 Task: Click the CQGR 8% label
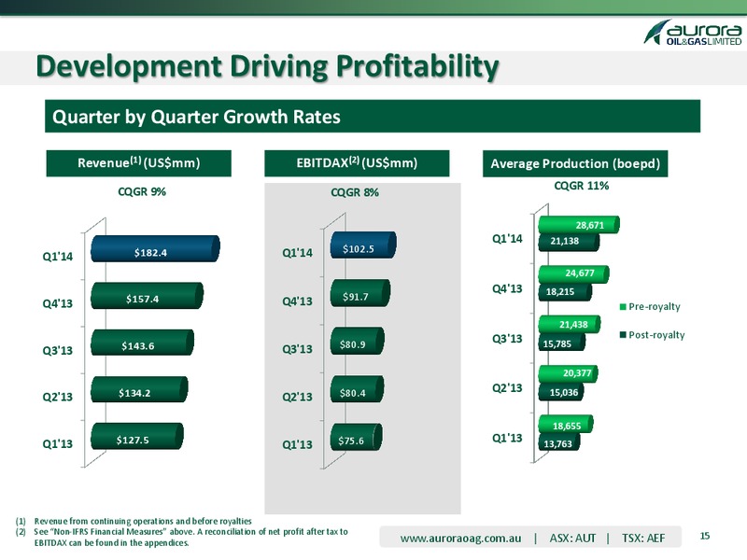[355, 192]
